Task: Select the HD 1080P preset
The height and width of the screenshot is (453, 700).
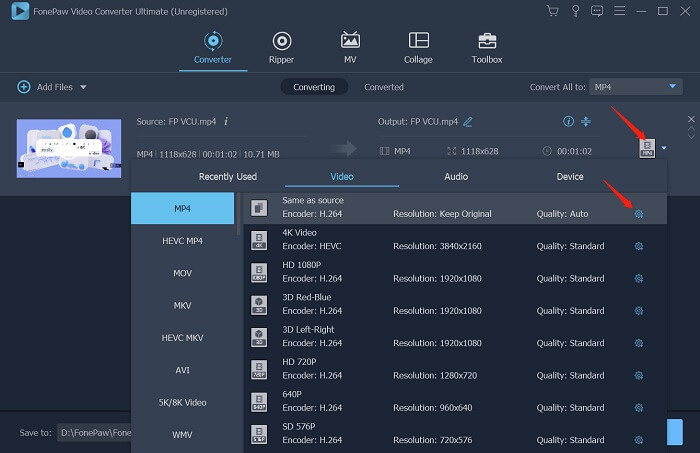Action: tap(455, 272)
